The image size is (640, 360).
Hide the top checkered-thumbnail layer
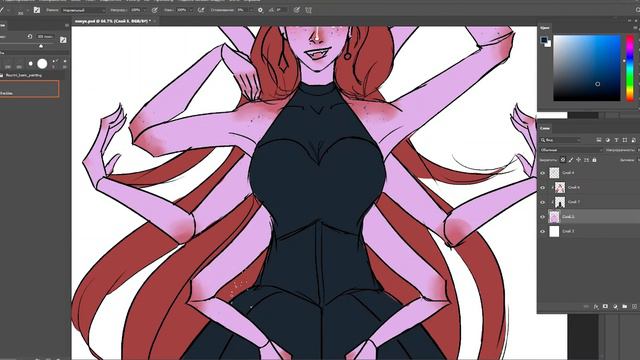(x=542, y=173)
